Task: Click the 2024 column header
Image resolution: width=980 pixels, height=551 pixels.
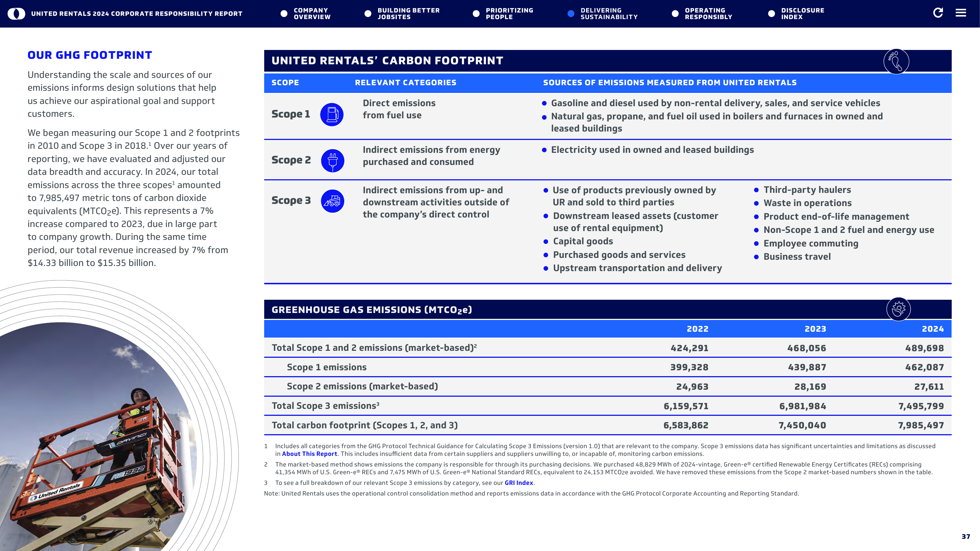Action: tap(933, 329)
